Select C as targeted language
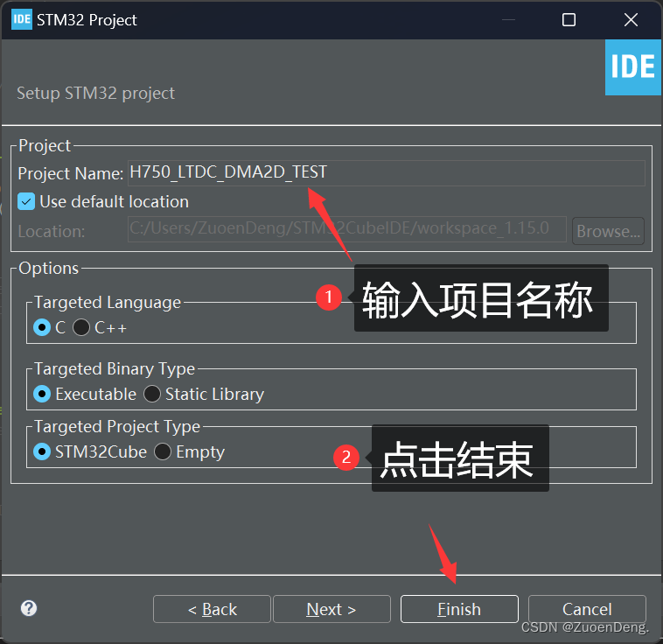This screenshot has width=663, height=644. pos(42,327)
